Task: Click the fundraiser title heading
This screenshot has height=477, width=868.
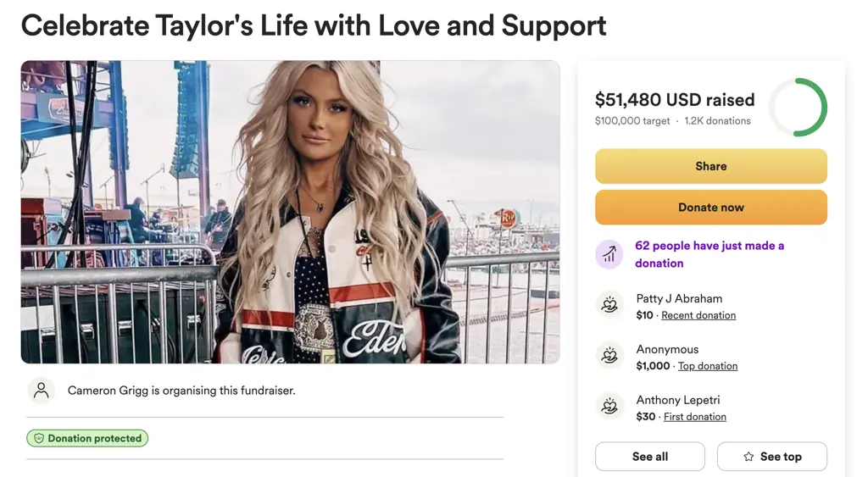Action: (314, 25)
